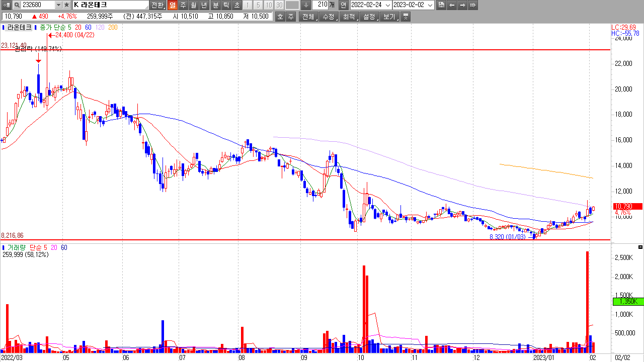Select the 월 monthly period toggle
The width and height of the screenshot is (644, 362).
194,5
